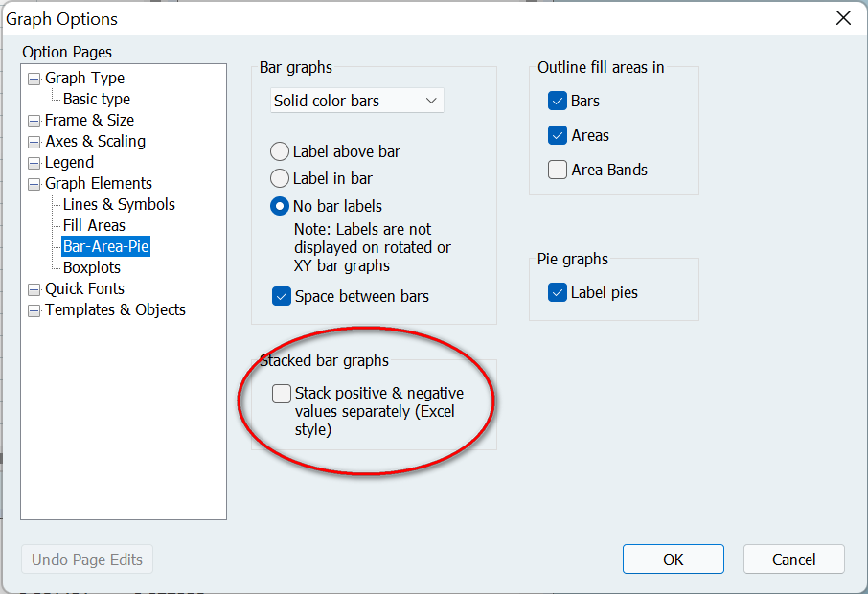The height and width of the screenshot is (594, 868).
Task: Enable Stack positive & negative values separately
Action: pos(282,394)
